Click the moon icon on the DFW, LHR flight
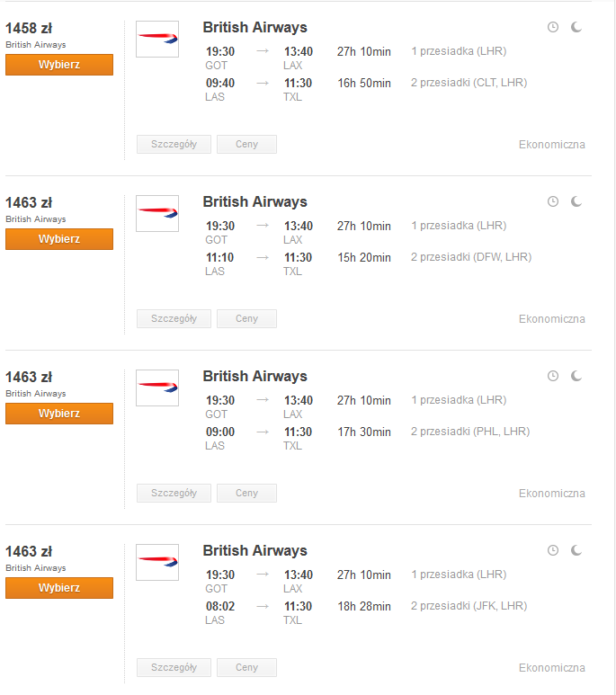Image resolution: width=616 pixels, height=695 pixels. tap(576, 201)
